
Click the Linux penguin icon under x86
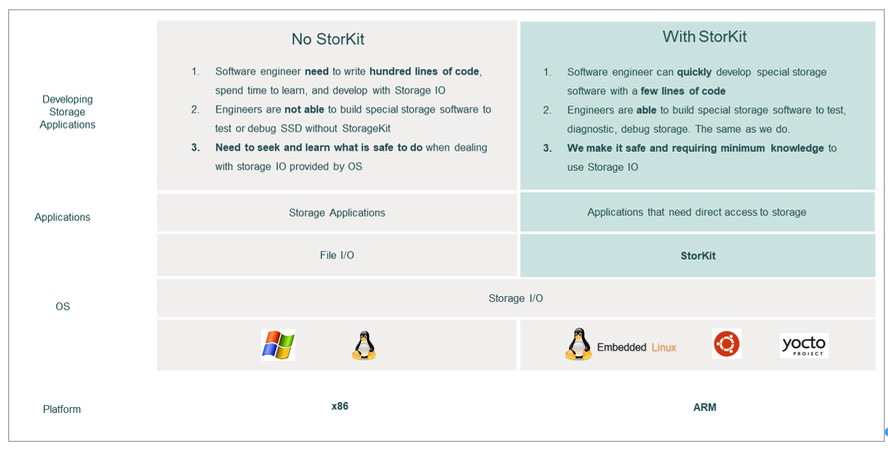click(364, 346)
